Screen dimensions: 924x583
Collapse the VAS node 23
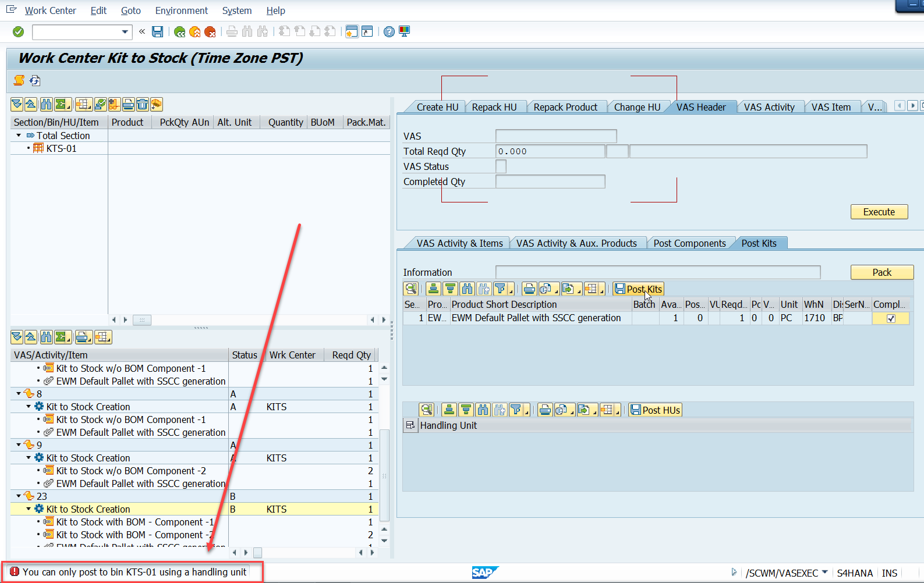point(19,496)
